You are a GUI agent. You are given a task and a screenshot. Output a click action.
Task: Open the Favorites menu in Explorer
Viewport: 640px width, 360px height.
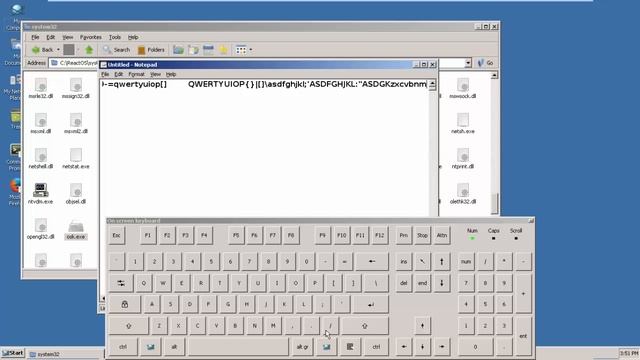point(91,37)
